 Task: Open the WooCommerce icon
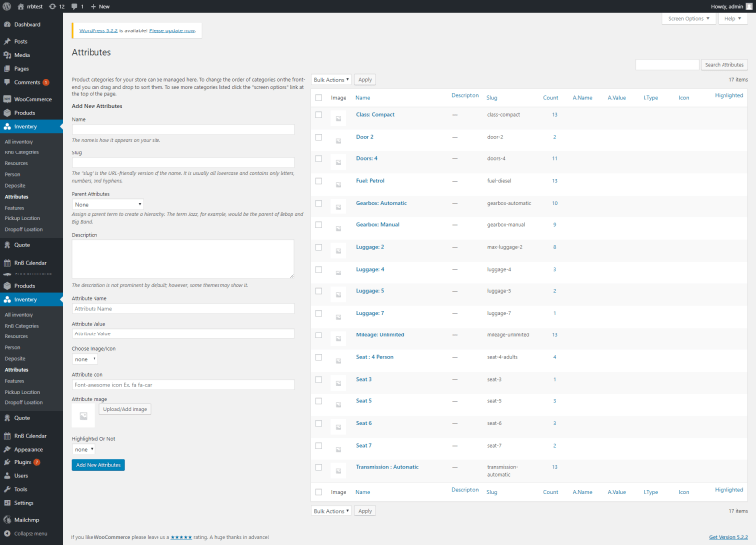coord(7,99)
